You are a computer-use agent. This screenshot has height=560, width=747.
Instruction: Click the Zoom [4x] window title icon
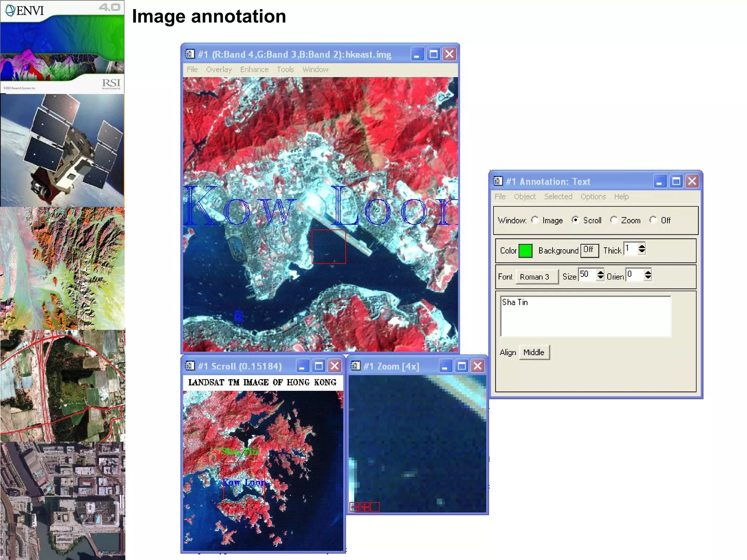coord(355,366)
